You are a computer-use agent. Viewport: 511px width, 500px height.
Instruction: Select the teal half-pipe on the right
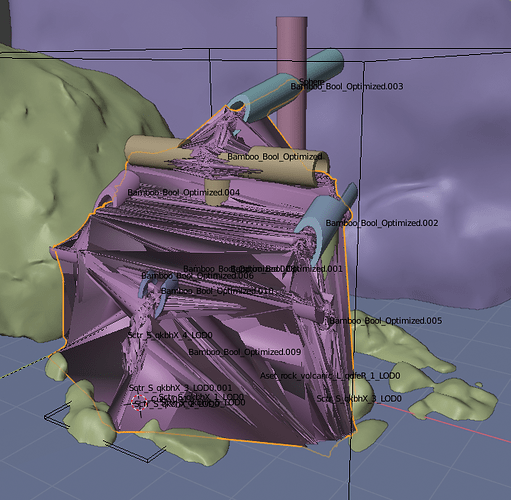click(x=325, y=218)
